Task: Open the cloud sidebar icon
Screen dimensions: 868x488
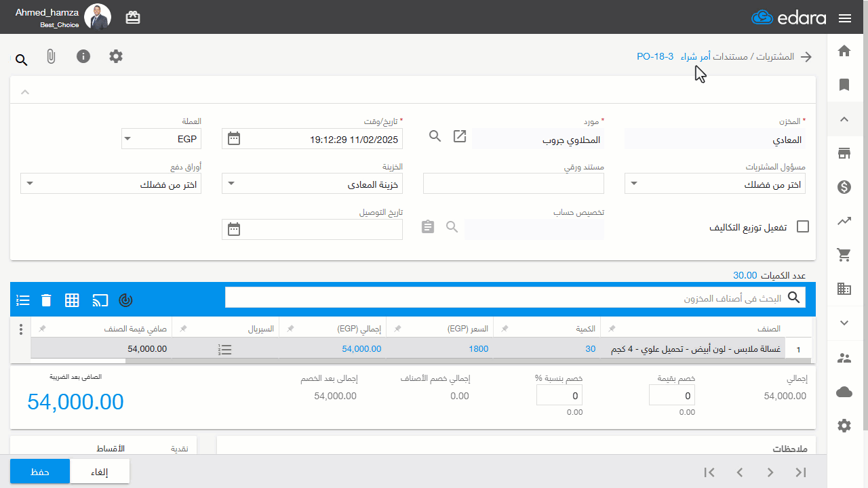Action: [844, 392]
